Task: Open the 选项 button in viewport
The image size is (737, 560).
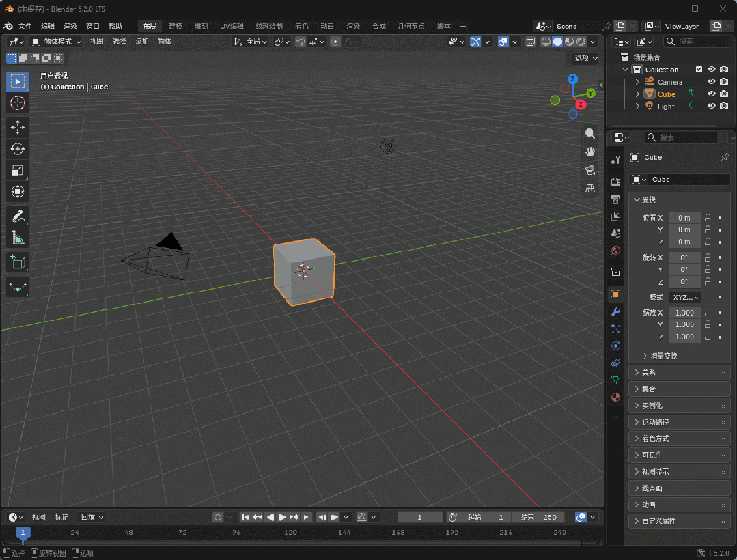Action: point(585,58)
